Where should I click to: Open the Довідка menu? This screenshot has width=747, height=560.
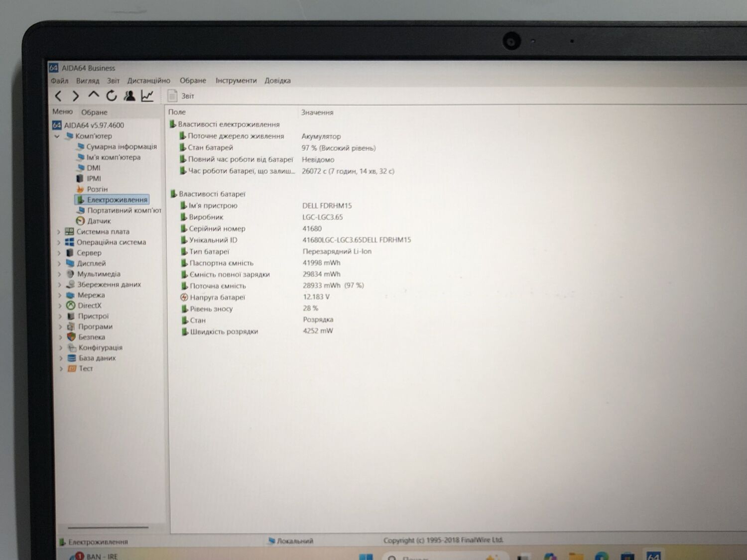click(277, 81)
